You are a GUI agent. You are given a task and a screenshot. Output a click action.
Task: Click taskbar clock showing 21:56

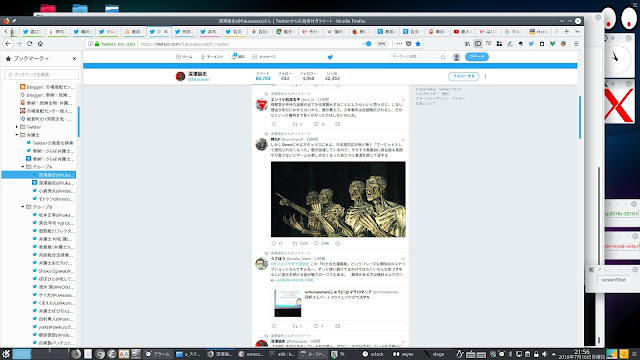(x=582, y=354)
